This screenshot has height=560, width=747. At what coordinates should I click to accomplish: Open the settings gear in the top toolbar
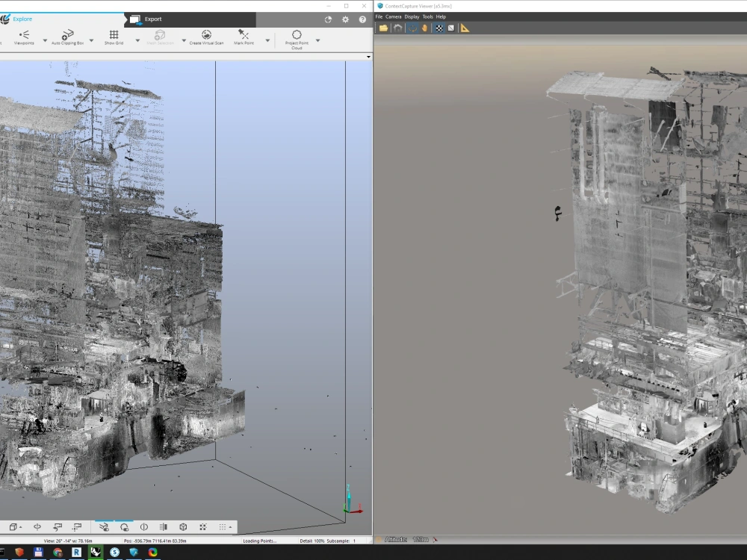point(344,19)
